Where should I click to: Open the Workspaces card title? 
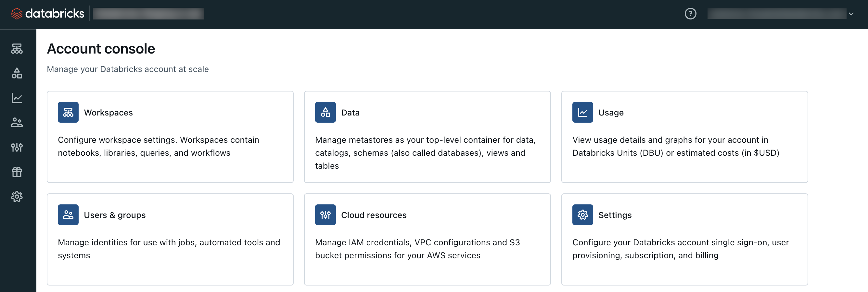click(108, 112)
